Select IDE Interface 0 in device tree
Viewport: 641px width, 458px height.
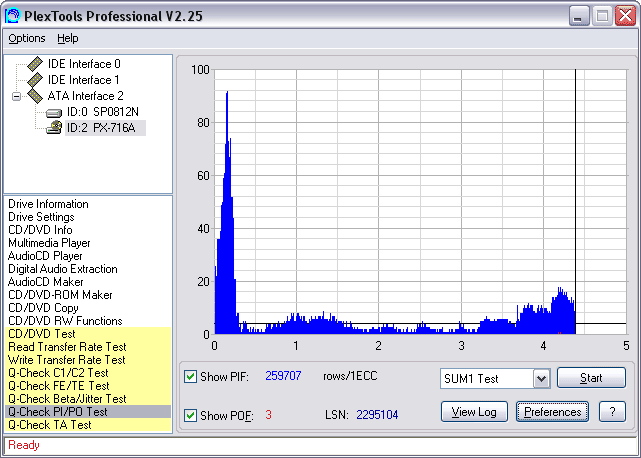[84, 64]
